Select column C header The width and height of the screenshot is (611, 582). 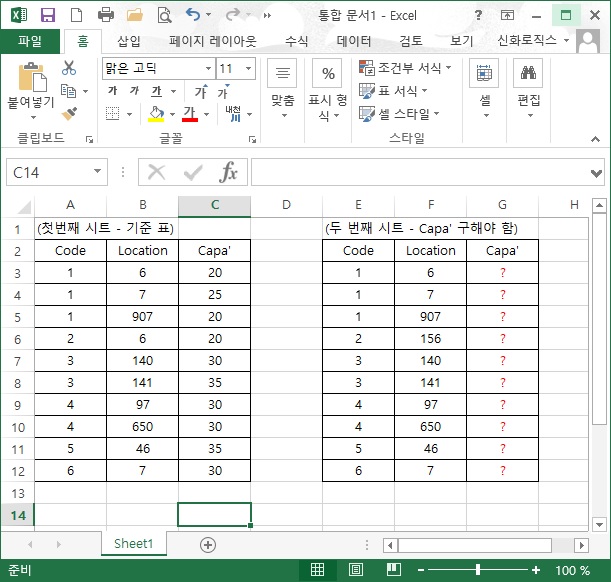215,205
